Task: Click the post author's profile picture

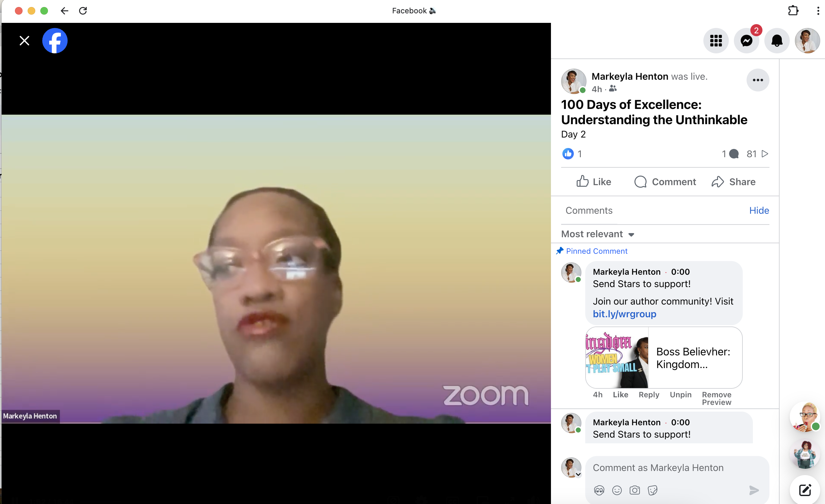Action: click(573, 81)
